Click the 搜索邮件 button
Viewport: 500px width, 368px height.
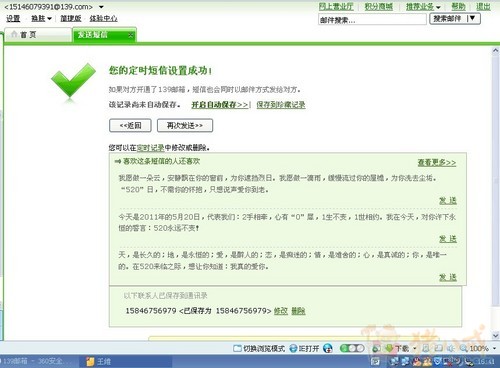447,18
